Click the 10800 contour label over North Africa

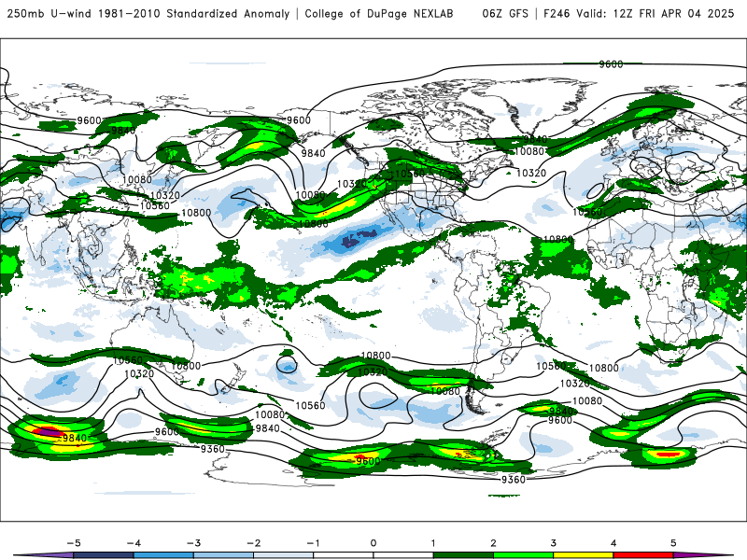point(557,240)
